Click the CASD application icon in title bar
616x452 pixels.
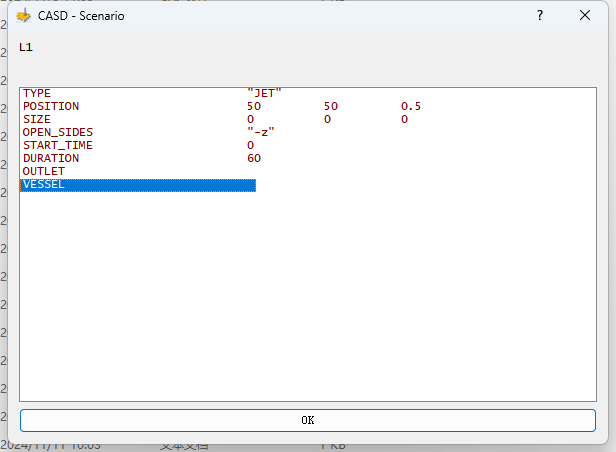click(x=24, y=16)
